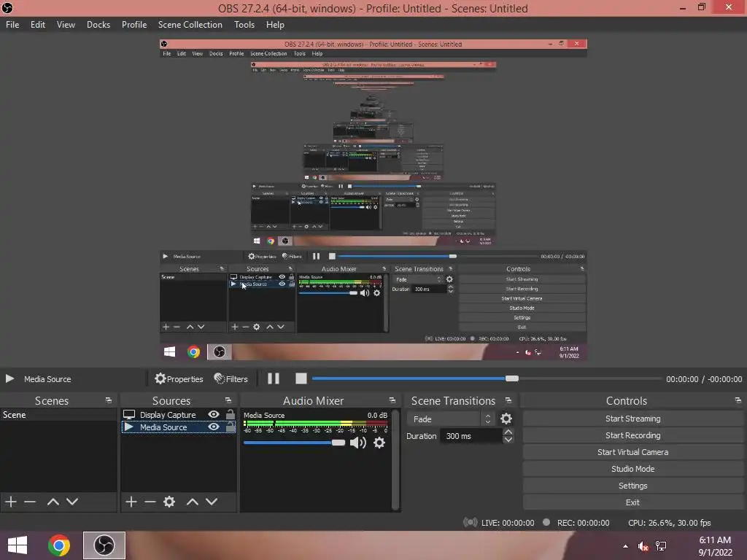
Task: Click the Exit button
Action: pyautogui.click(x=632, y=502)
